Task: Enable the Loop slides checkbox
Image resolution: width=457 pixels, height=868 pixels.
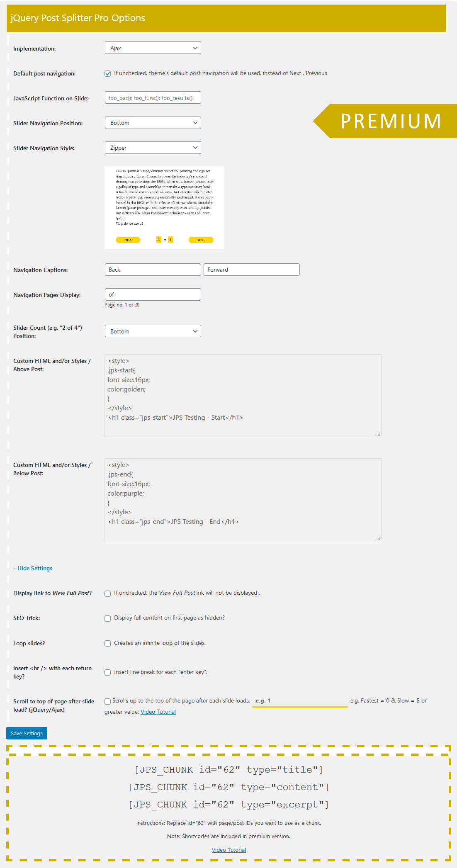Action: coord(107,644)
